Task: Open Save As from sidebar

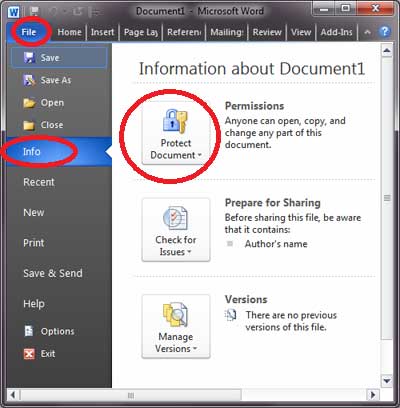Action: tap(47, 80)
